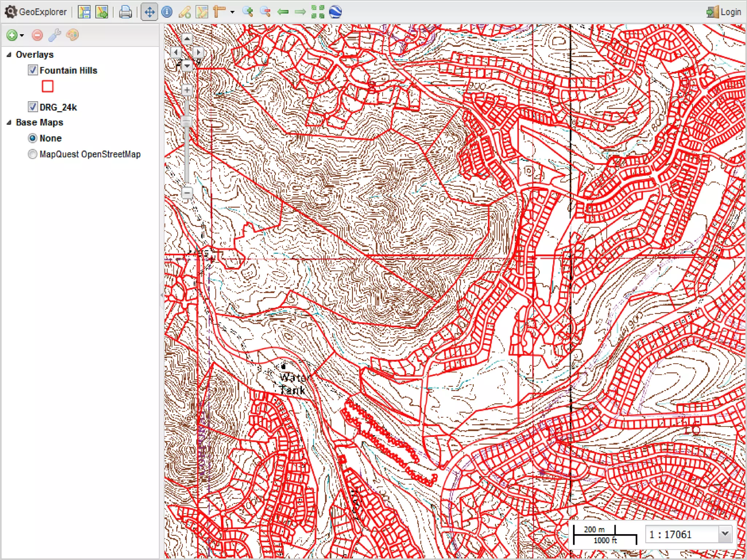This screenshot has width=747, height=560.
Task: Click the Save Map toolbar icon
Action: point(84,12)
